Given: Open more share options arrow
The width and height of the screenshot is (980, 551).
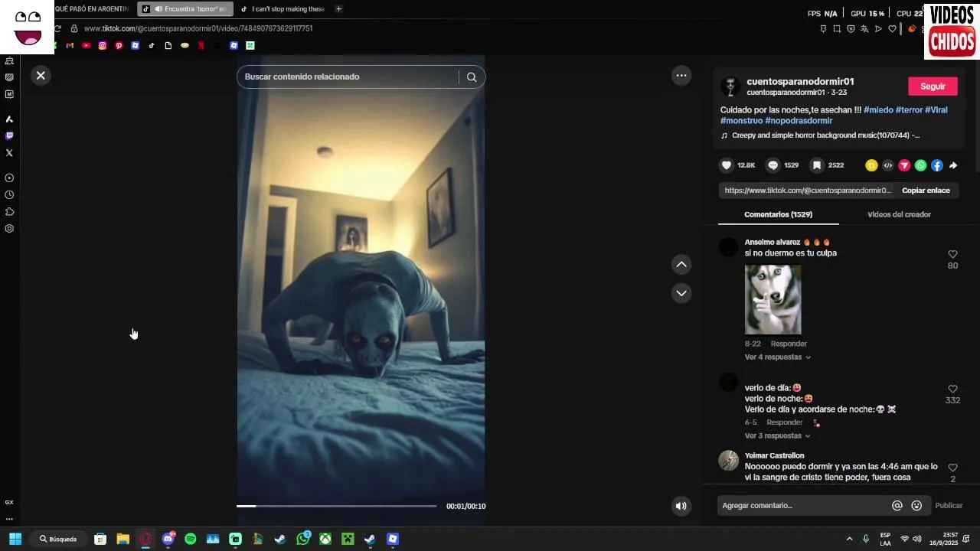Looking at the screenshot, I should point(953,165).
